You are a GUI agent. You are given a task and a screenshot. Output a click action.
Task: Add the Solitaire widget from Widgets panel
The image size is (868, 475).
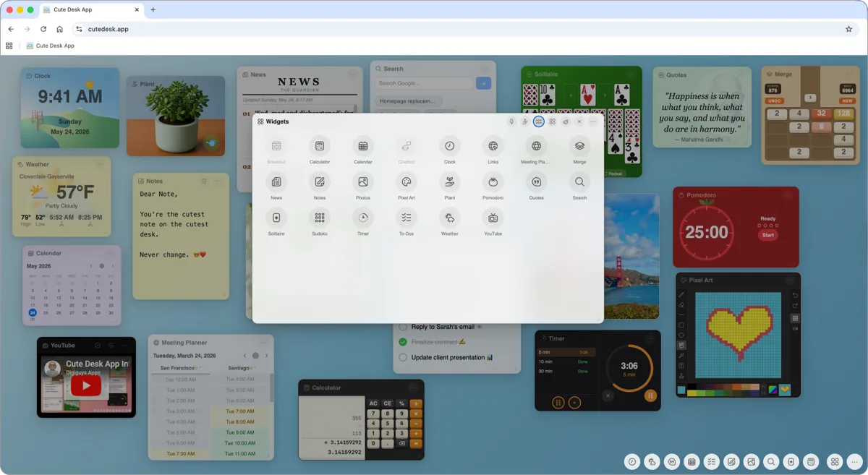tap(276, 218)
